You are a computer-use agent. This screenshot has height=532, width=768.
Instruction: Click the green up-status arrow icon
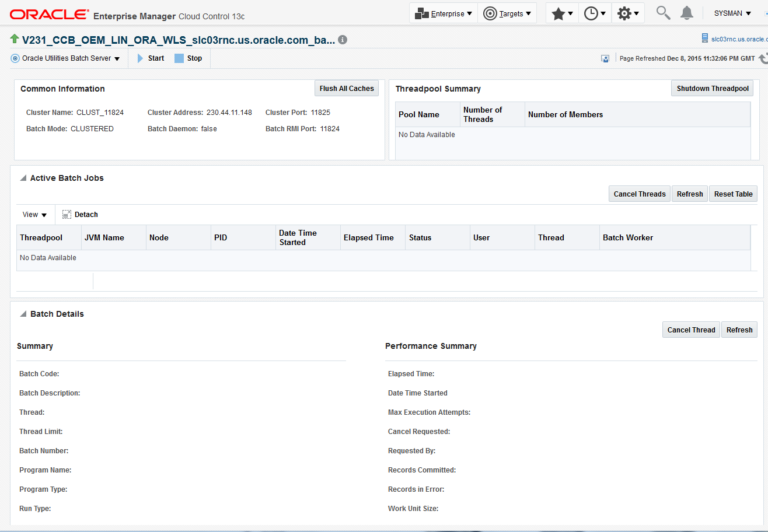click(x=15, y=39)
